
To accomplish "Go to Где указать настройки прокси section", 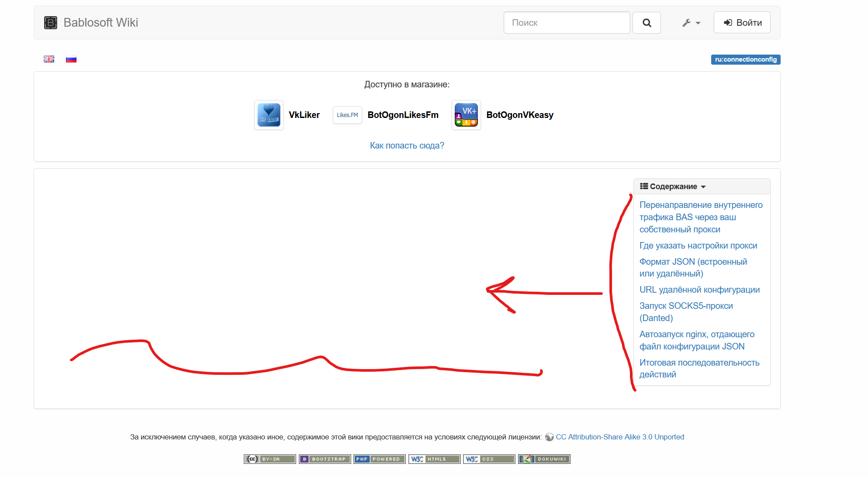I will click(x=698, y=245).
